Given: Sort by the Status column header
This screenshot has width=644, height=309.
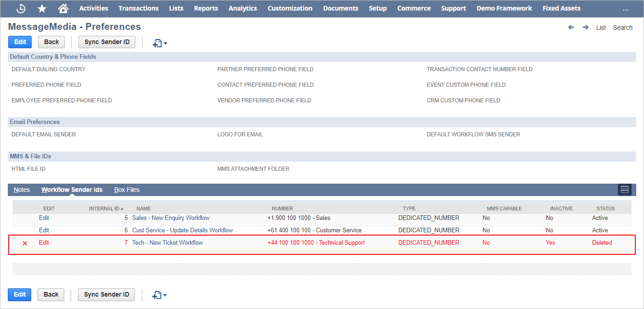Looking at the screenshot, I should pyautogui.click(x=605, y=208).
